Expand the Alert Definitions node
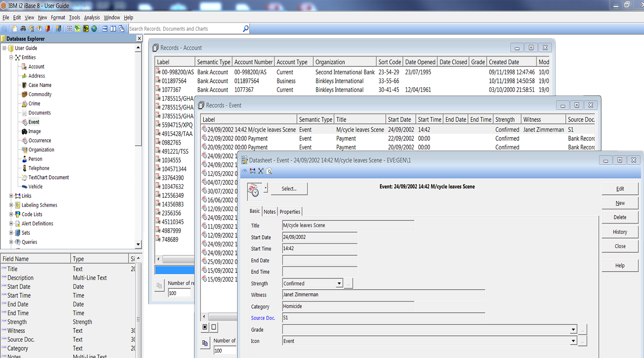Image resolution: width=644 pixels, height=358 pixels. (11, 224)
